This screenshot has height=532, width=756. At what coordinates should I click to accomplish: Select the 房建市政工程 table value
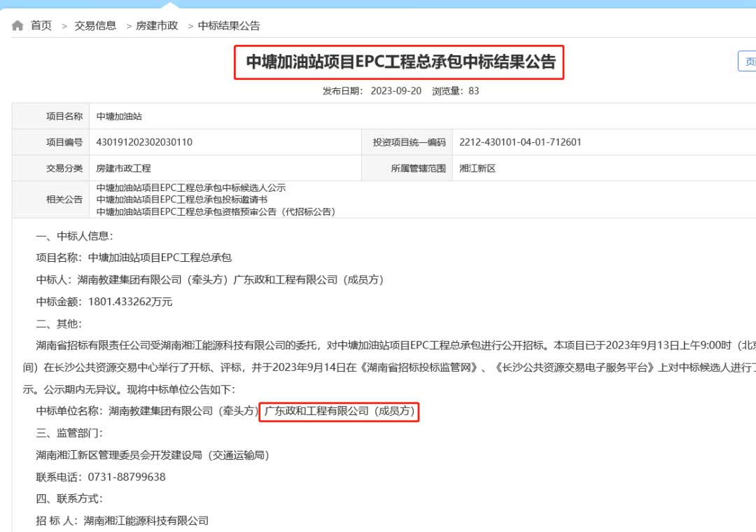tap(123, 168)
